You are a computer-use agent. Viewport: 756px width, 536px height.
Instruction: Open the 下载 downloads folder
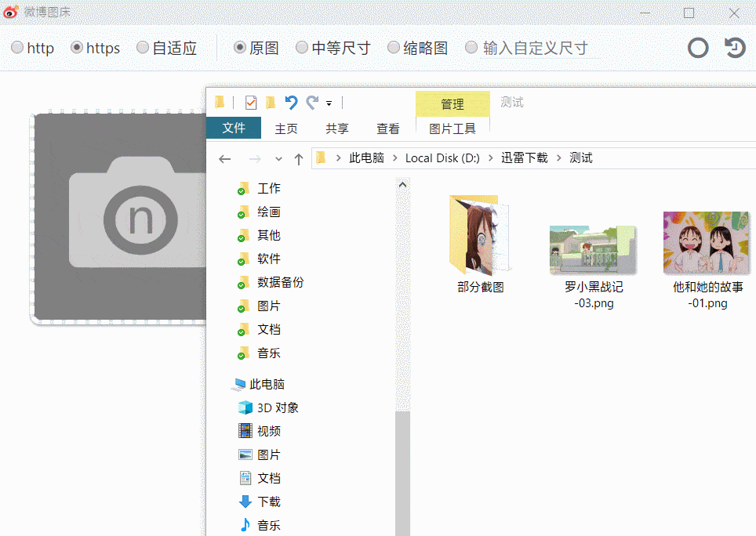[x=268, y=502]
